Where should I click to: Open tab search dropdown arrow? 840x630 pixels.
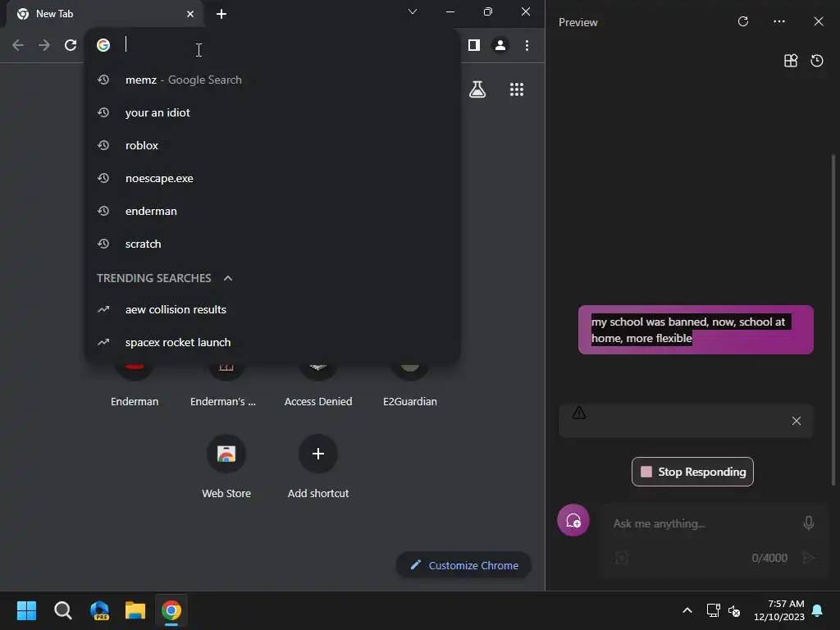pyautogui.click(x=412, y=11)
